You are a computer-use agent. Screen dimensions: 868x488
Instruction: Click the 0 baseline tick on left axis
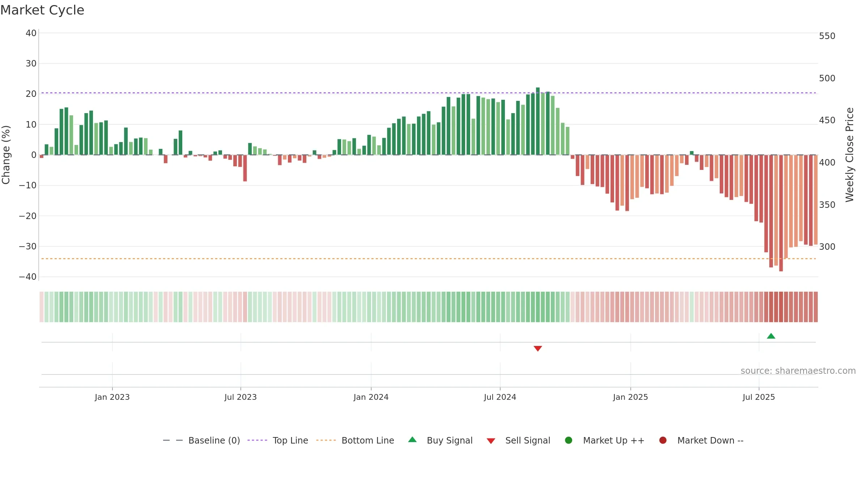pyautogui.click(x=34, y=155)
